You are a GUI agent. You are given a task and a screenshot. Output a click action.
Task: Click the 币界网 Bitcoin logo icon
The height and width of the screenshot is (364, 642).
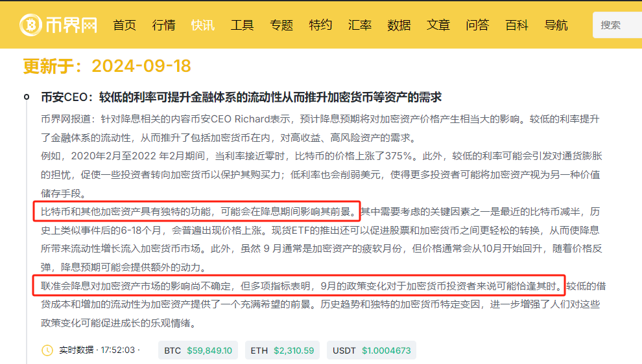point(30,25)
